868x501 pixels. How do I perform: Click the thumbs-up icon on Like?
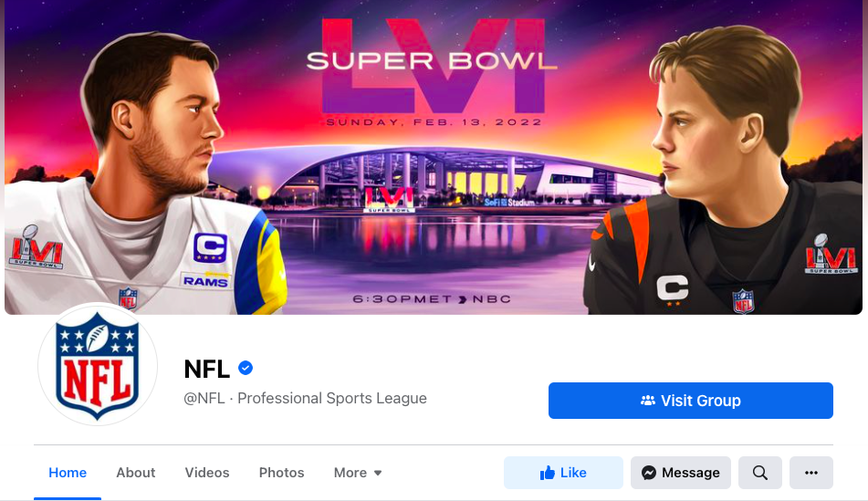(548, 473)
